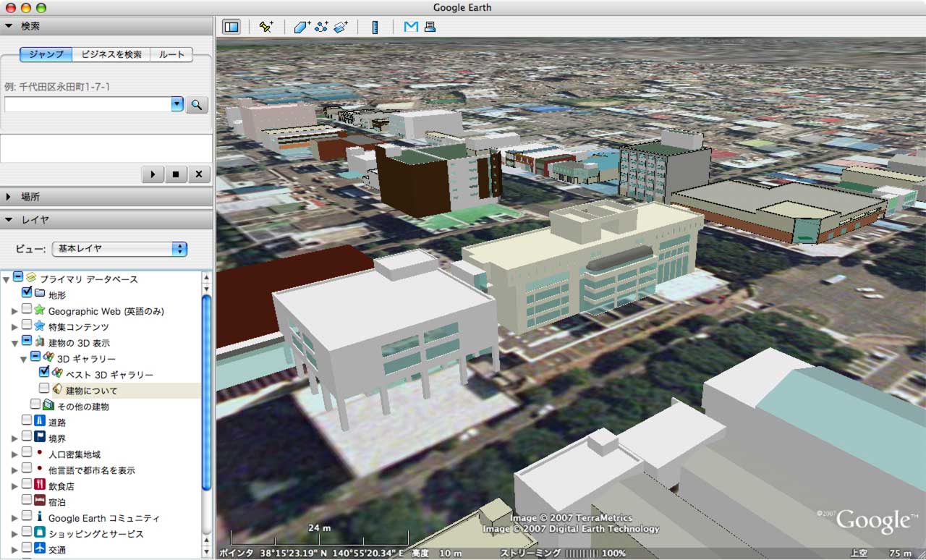The width and height of the screenshot is (926, 560).
Task: Click the search address input field
Action: pyautogui.click(x=88, y=104)
